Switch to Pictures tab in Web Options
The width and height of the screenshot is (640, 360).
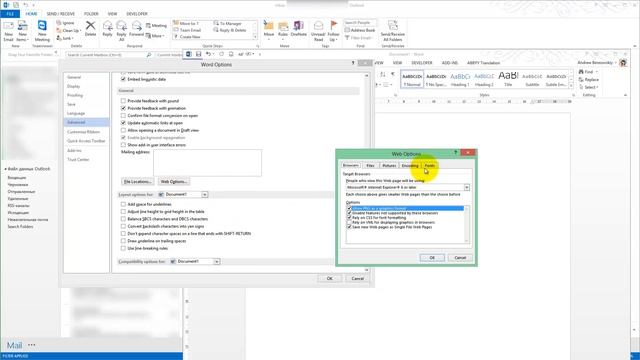389,166
